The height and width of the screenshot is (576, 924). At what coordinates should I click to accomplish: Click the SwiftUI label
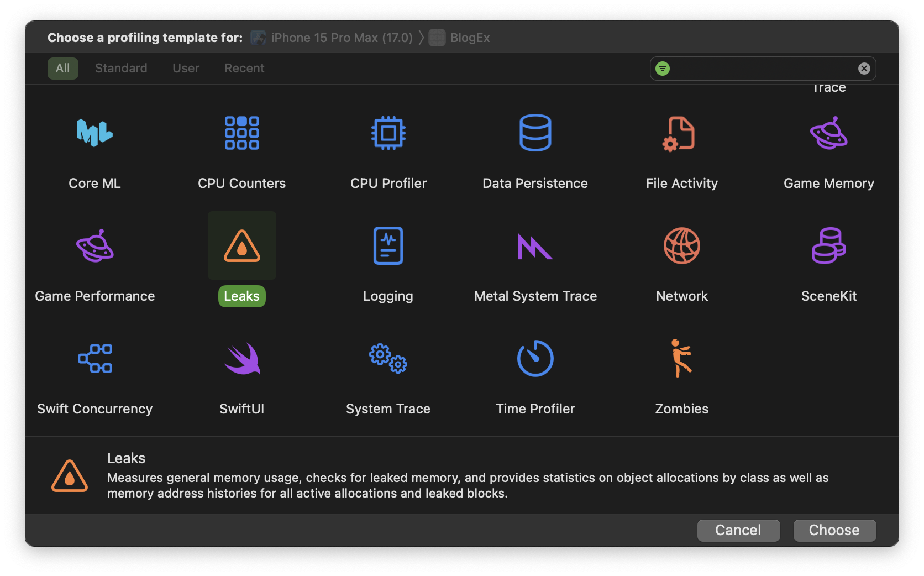242,409
